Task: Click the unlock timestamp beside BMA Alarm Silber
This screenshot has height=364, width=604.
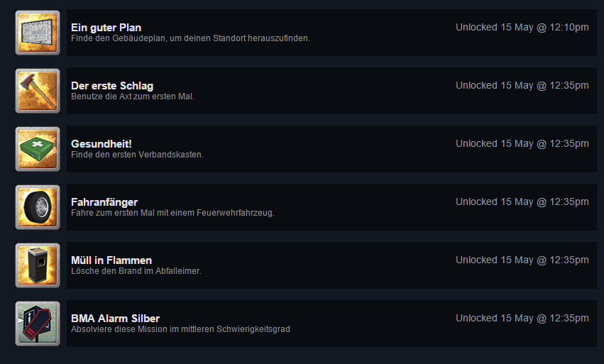Action: pos(522,318)
